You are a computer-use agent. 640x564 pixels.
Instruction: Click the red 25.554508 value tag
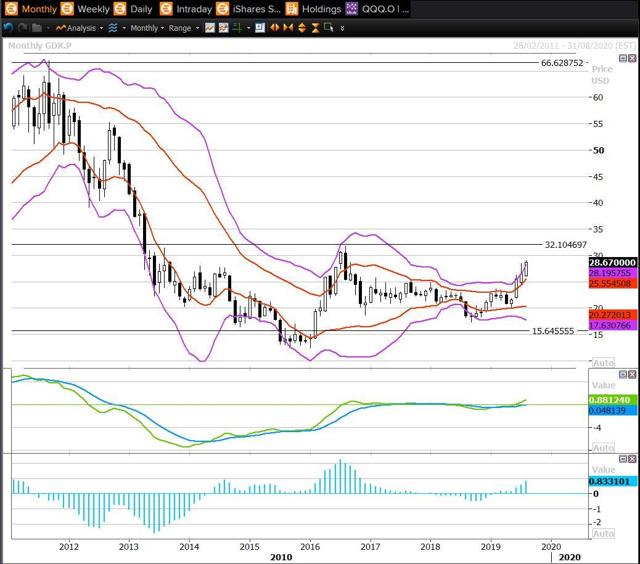tap(612, 283)
